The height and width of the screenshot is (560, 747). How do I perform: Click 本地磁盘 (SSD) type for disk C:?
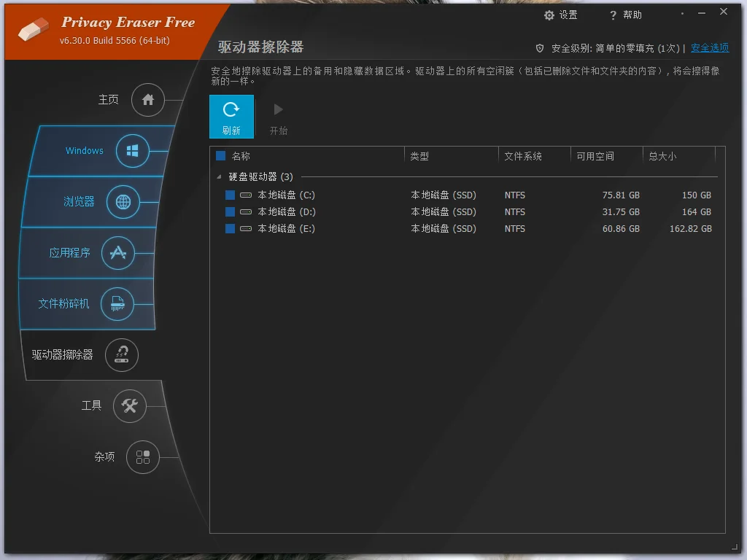pos(444,195)
